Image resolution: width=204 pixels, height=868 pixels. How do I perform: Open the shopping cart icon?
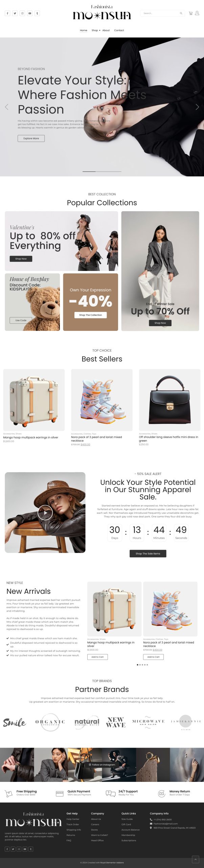tap(190, 13)
